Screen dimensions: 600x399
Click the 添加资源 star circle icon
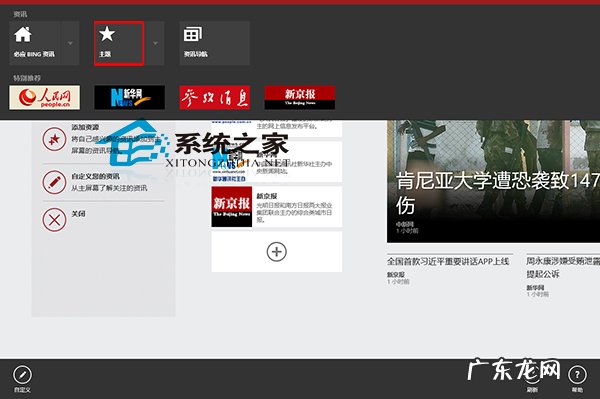pos(54,139)
